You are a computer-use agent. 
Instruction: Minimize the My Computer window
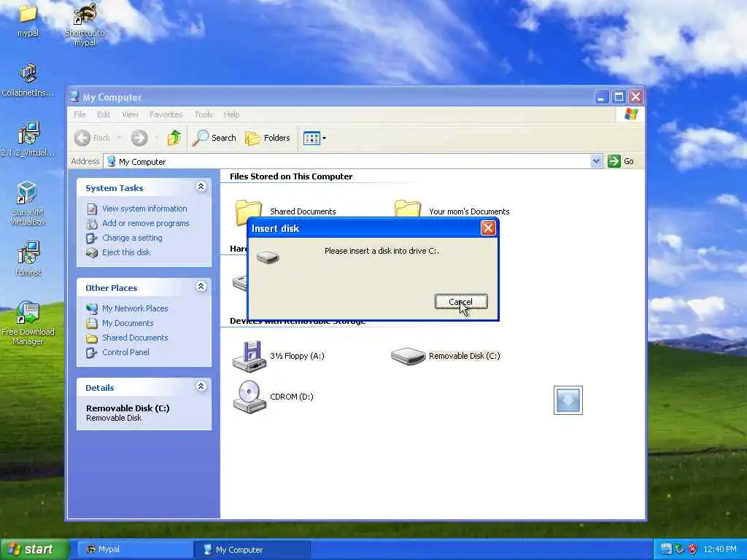[601, 97]
